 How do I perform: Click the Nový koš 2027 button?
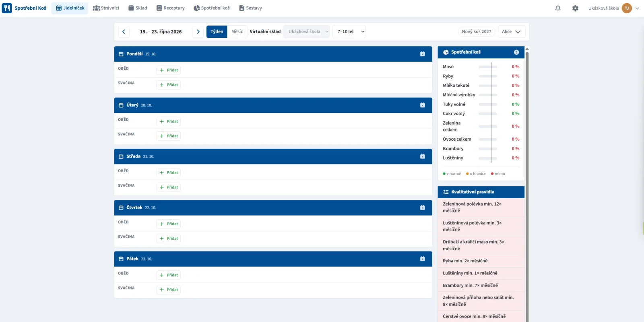477,31
